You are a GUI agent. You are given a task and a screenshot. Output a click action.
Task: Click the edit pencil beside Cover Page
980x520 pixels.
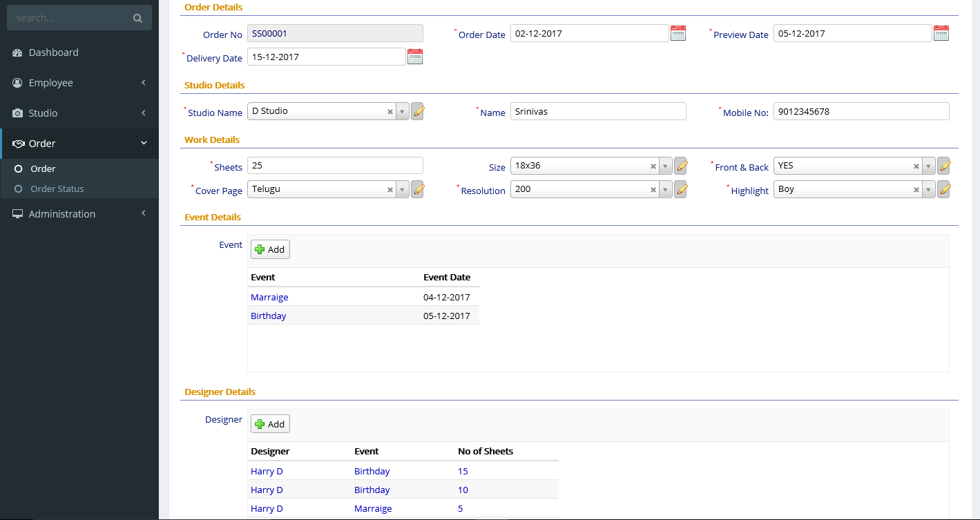click(x=417, y=189)
